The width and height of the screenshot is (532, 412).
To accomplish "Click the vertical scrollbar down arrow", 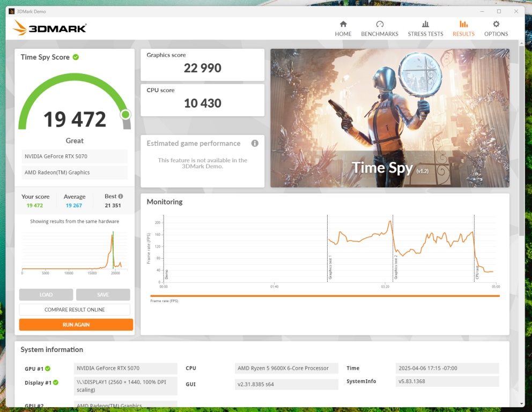I will 521,403.
